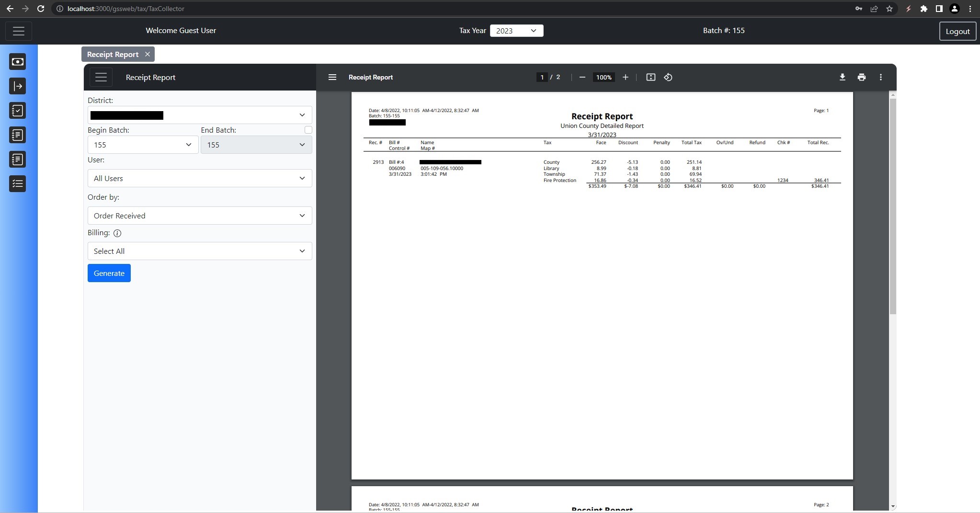Zoom in the PDF with plus icon
The width and height of the screenshot is (980, 513).
[626, 77]
